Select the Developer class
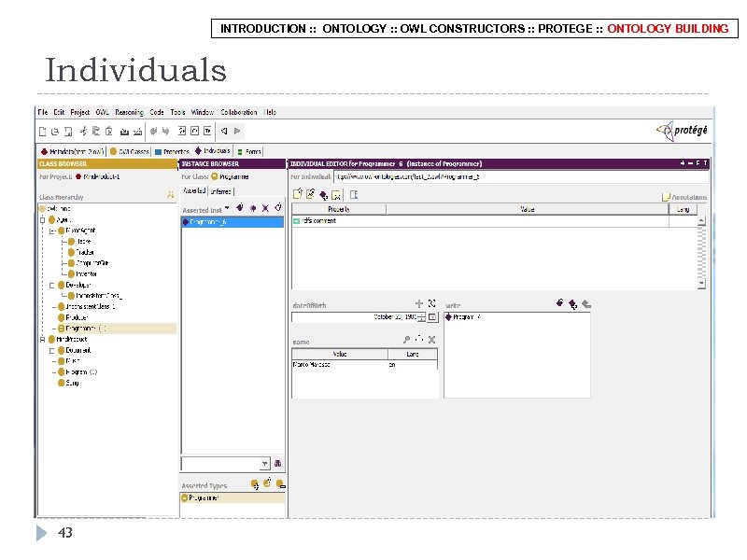The width and height of the screenshot is (747, 560). coord(75,285)
